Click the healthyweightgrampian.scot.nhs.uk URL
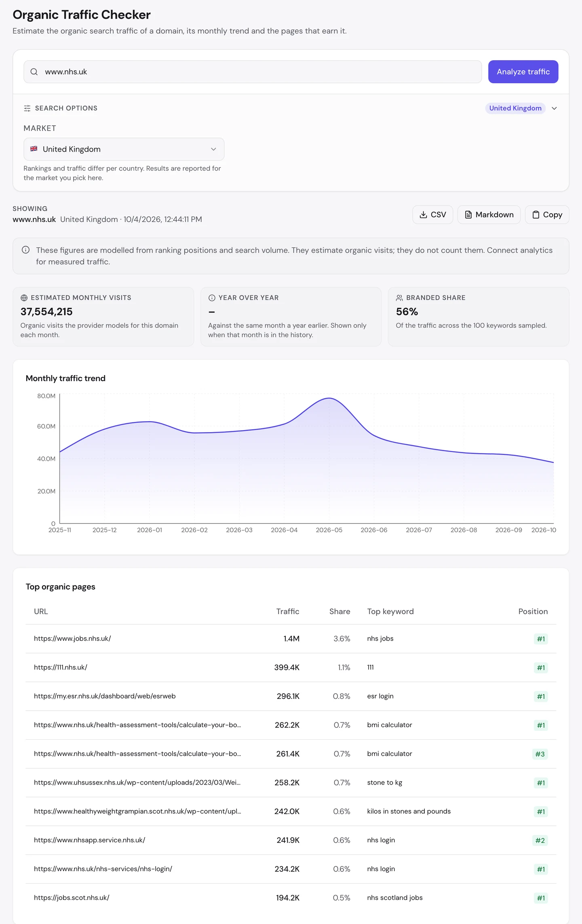 coord(137,811)
